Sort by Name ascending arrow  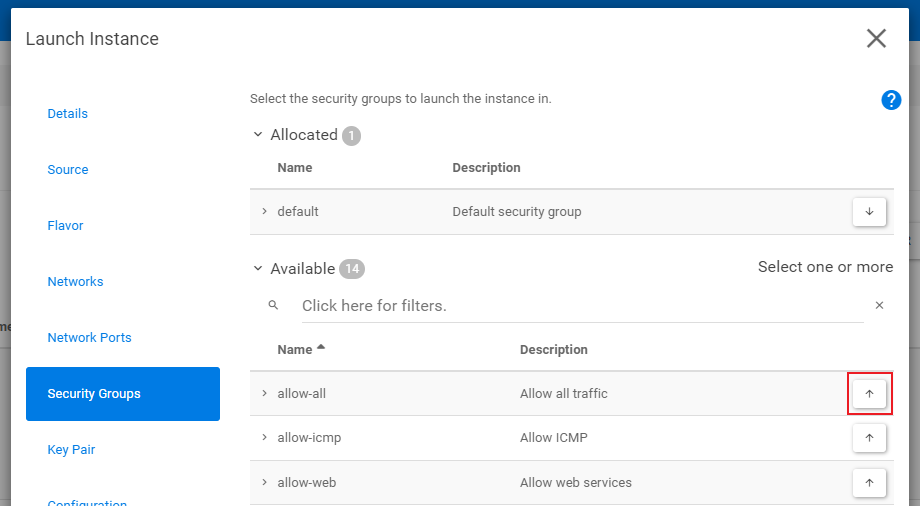coord(321,347)
